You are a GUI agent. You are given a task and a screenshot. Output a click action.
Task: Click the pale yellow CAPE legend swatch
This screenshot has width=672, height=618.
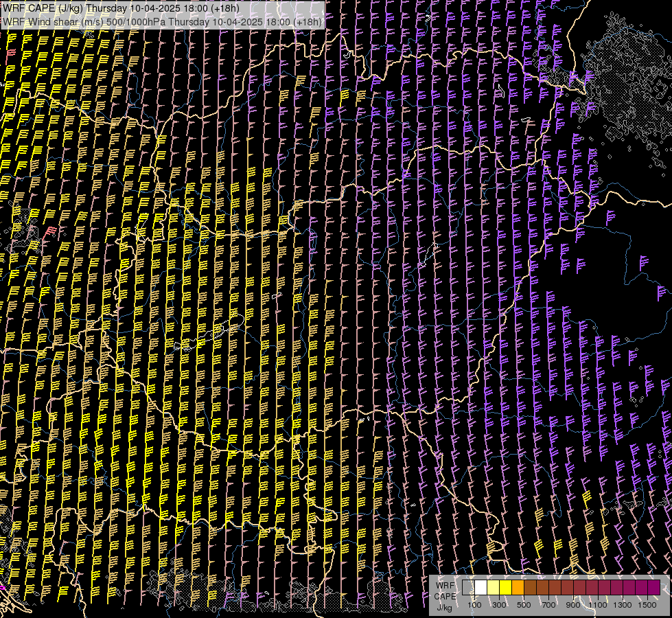pos(494,587)
